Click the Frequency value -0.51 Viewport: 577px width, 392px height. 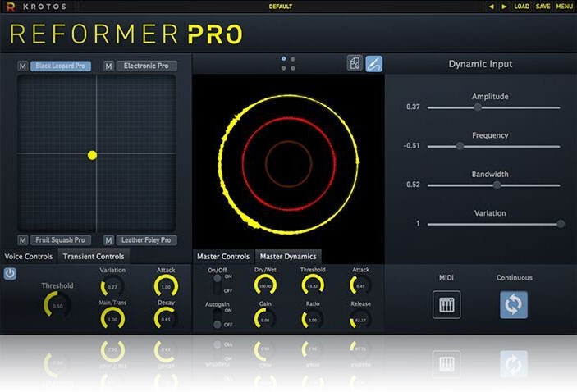(411, 146)
